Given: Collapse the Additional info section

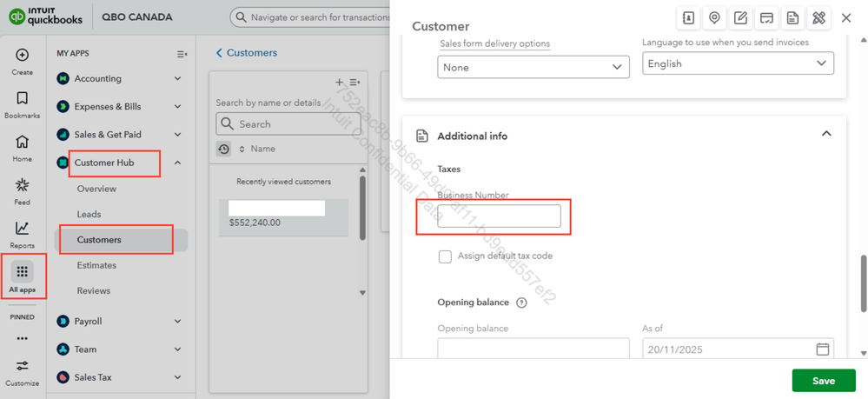Looking at the screenshot, I should tap(826, 134).
